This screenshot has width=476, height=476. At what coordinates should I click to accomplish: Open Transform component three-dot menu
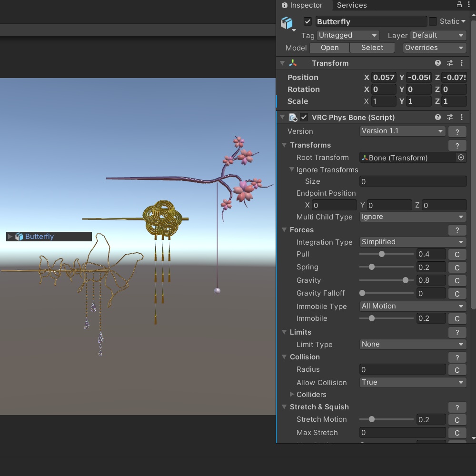click(x=462, y=63)
